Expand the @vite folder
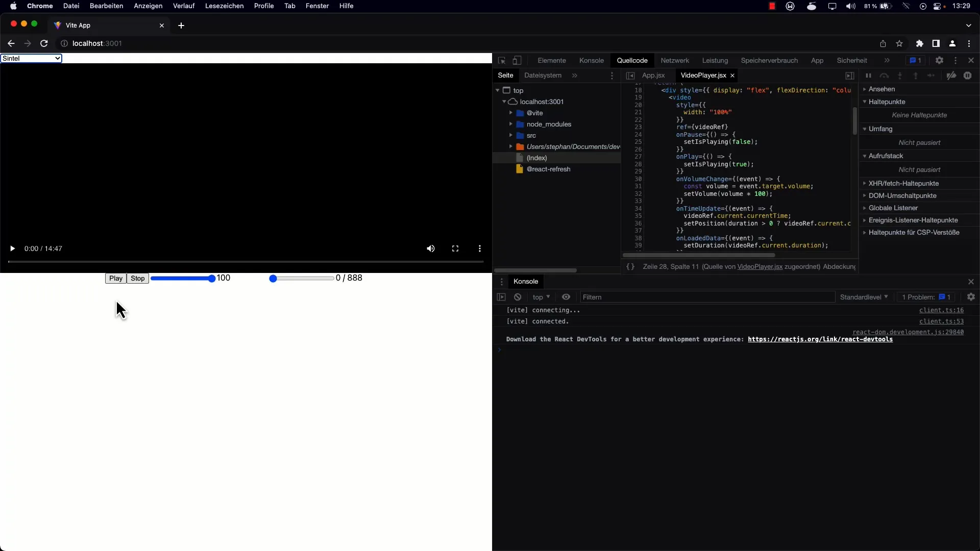Screen dimensions: 980x551 pyautogui.click(x=511, y=113)
